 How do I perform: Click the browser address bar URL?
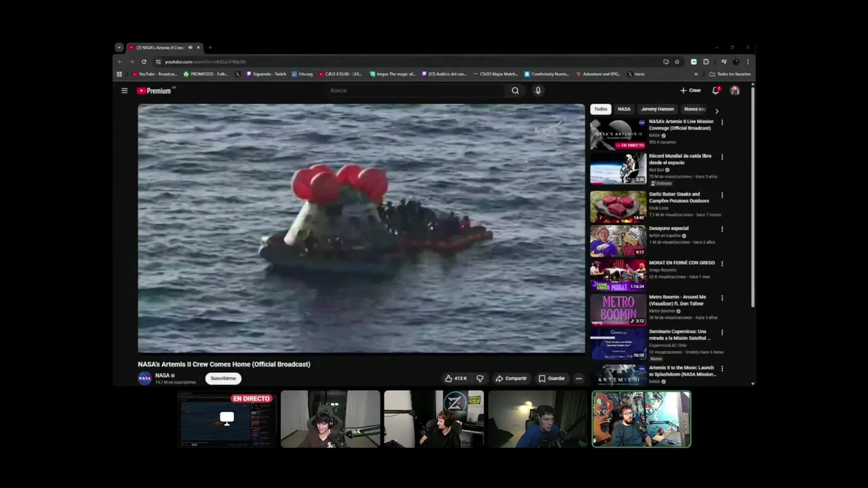[x=205, y=62]
